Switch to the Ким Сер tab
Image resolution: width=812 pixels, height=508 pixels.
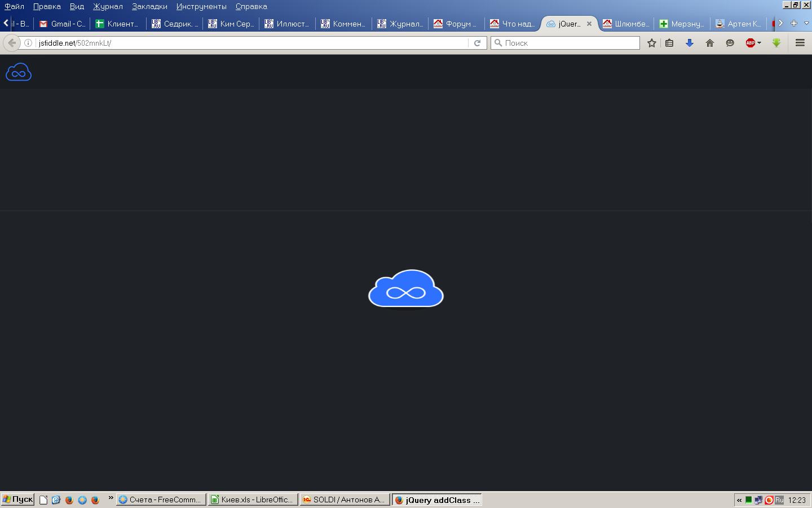point(231,24)
